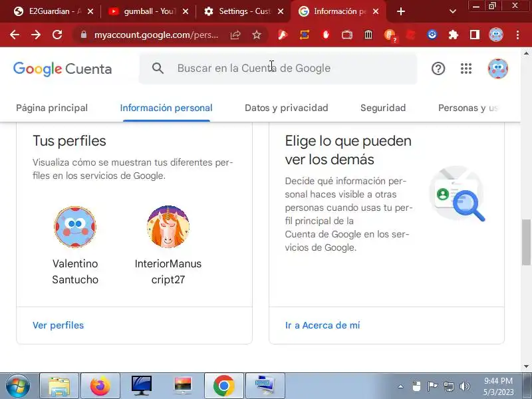Click the Google Cuenta logo

tap(63, 69)
